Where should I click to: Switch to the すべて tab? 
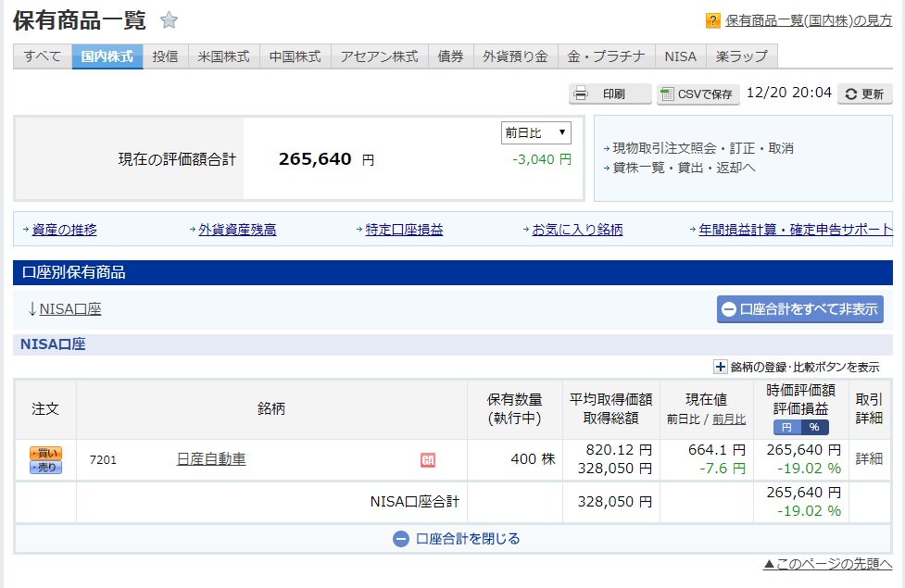click(43, 56)
